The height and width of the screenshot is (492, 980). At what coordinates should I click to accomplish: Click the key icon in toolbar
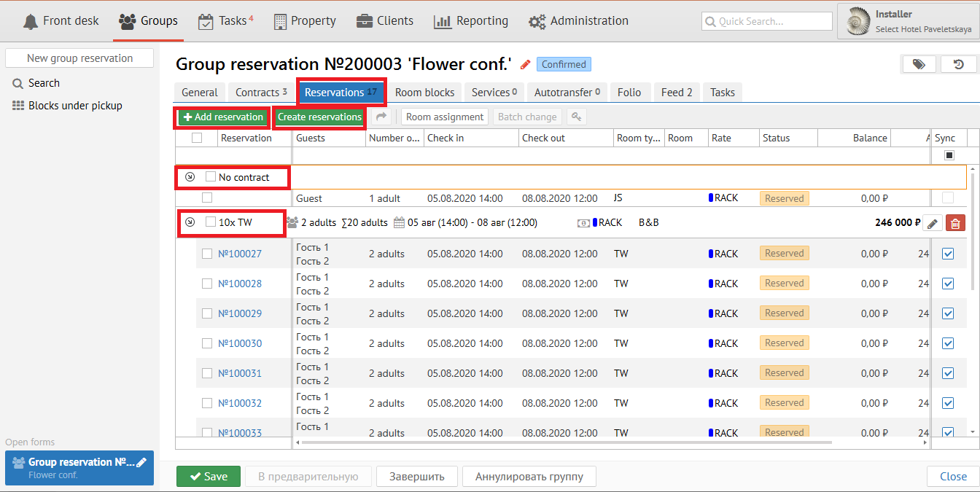(576, 117)
